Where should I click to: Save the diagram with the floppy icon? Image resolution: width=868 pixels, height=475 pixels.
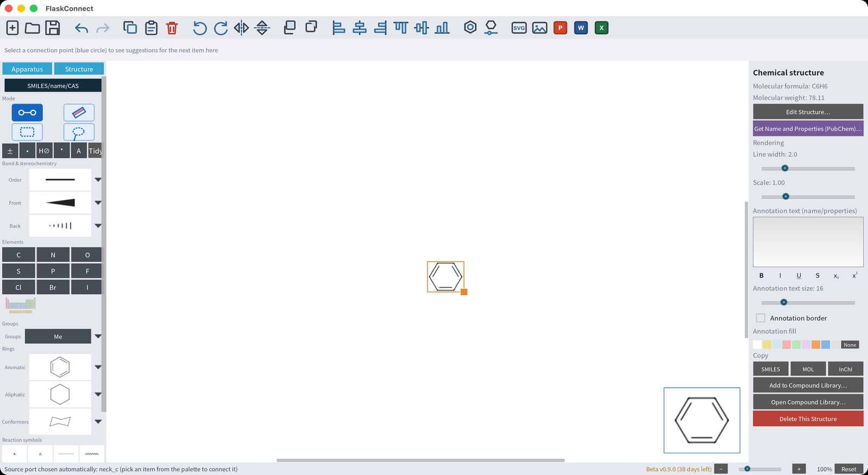(x=53, y=28)
